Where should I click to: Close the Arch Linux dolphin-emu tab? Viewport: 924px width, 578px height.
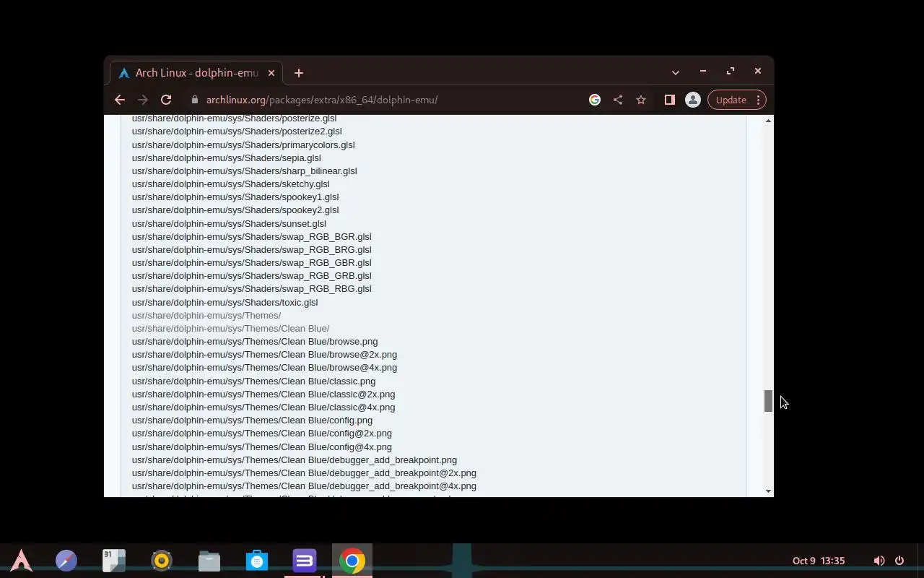(x=271, y=73)
